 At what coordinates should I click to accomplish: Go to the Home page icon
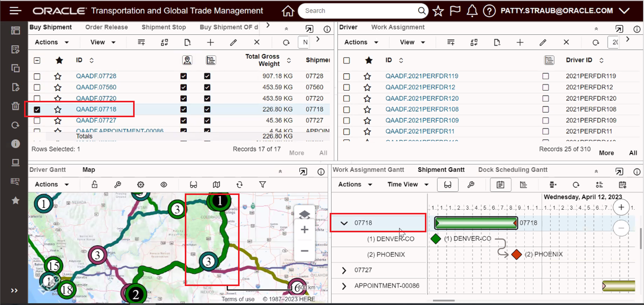point(288,11)
